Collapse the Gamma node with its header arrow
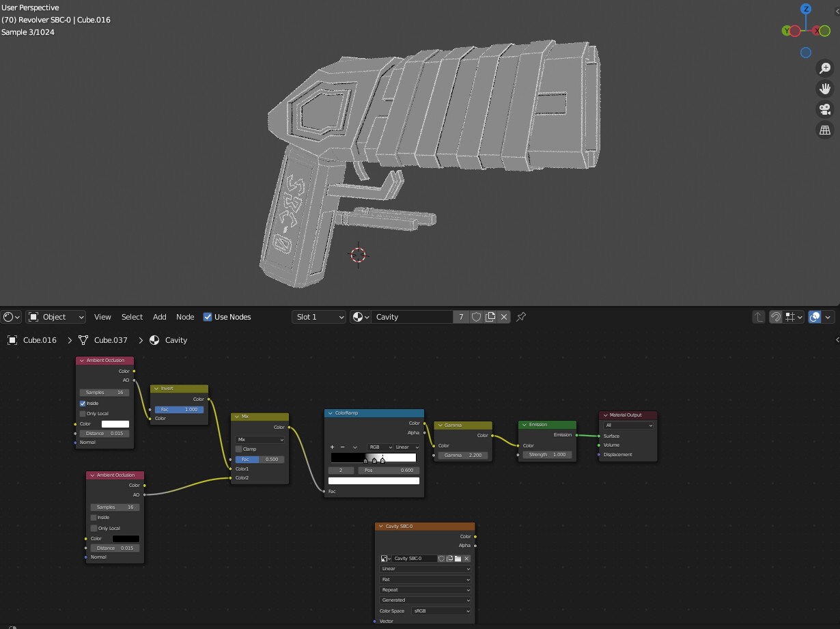The image size is (840, 629). [440, 425]
